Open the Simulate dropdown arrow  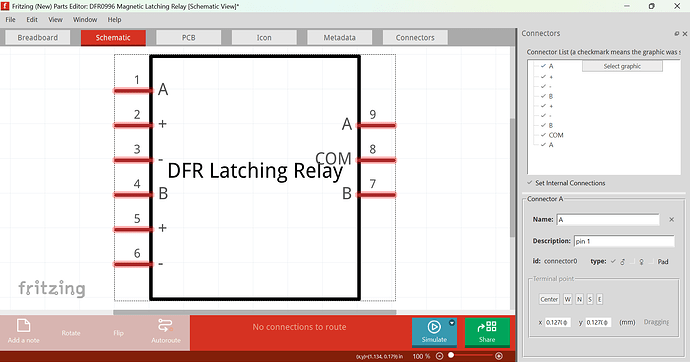click(x=451, y=323)
